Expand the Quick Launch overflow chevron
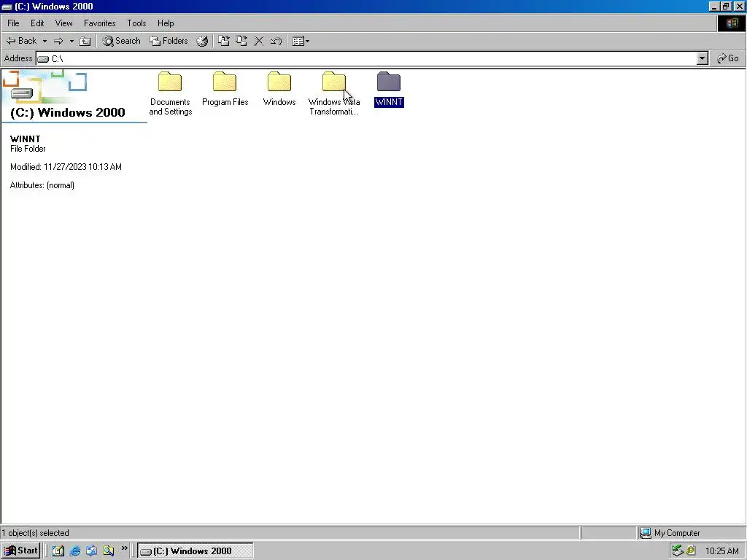 pos(124,548)
